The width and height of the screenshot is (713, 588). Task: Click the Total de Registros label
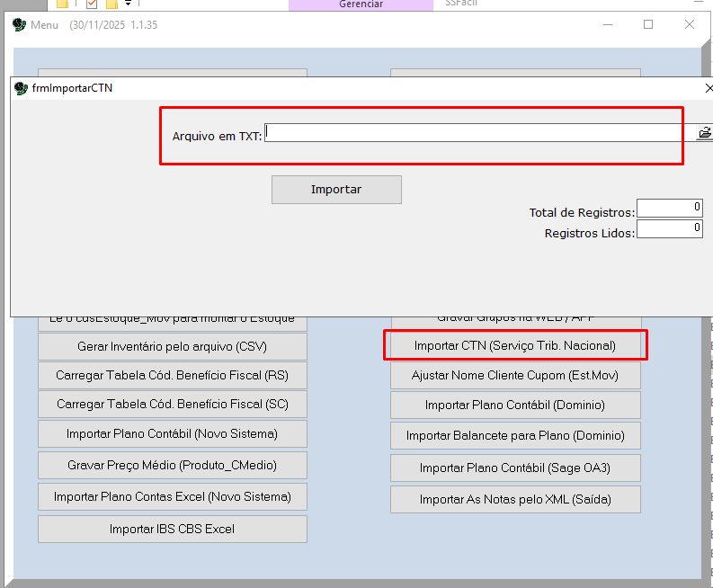582,213
